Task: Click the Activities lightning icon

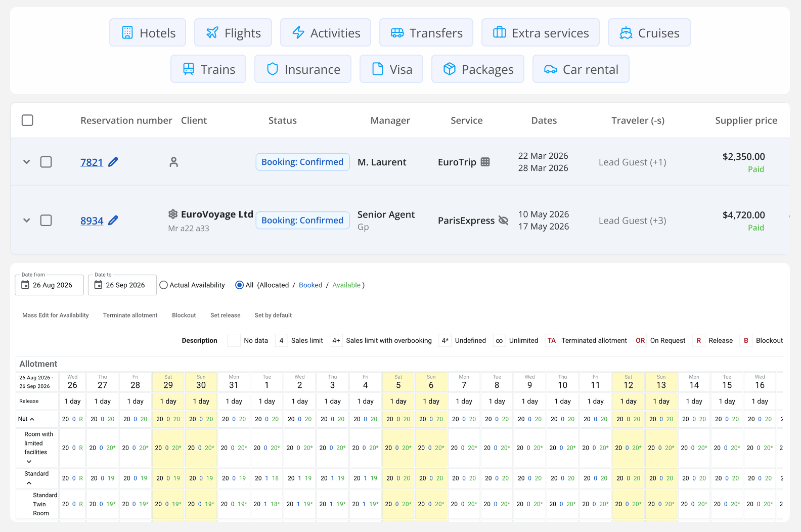Action: tap(298, 33)
